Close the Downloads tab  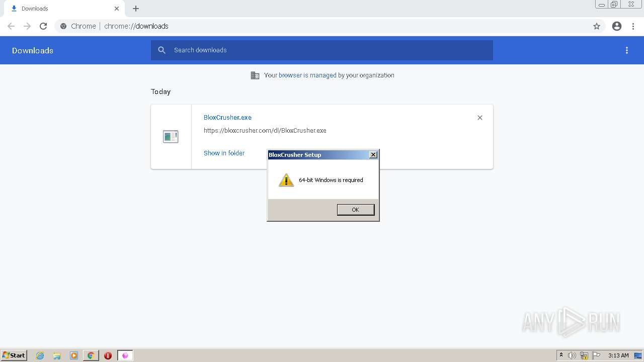117,9
